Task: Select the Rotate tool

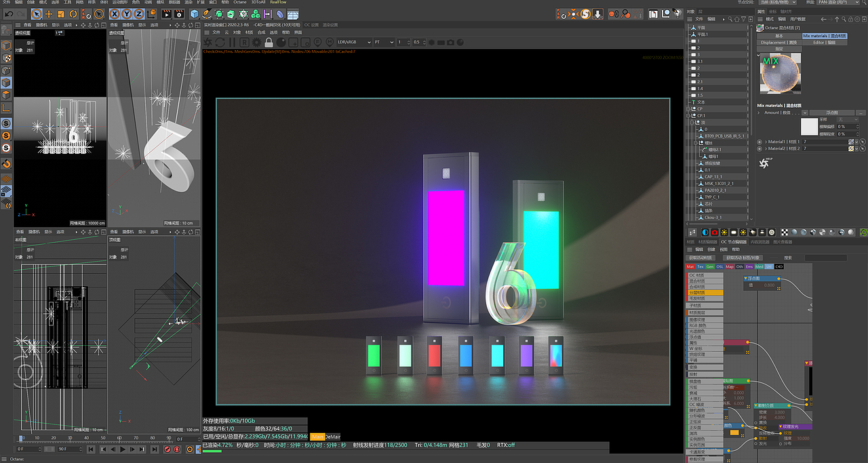Action: [73, 14]
